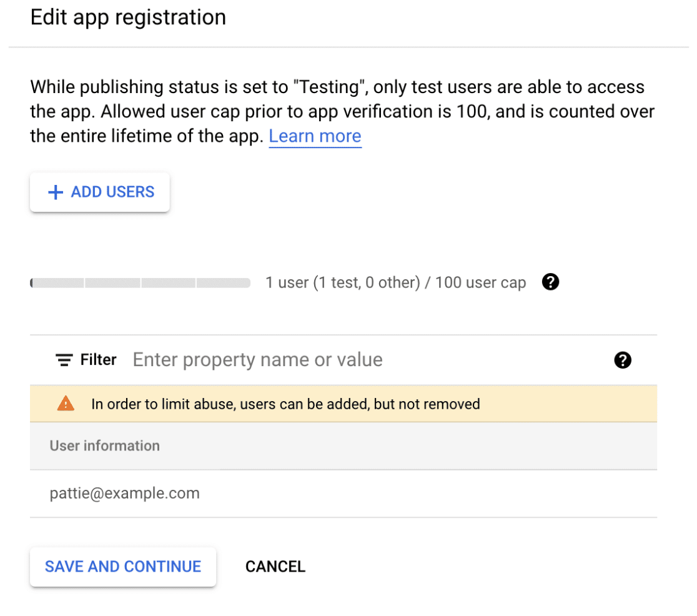Click the Testing publishing status description paragraph
This screenshot has width=697, height=616.
342,111
